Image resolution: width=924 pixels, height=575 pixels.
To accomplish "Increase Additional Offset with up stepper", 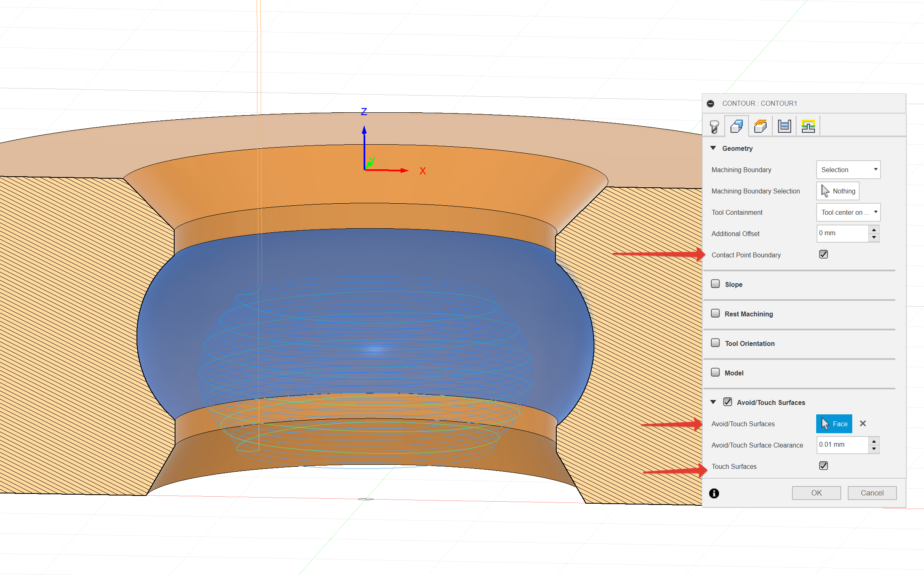I will tap(874, 230).
